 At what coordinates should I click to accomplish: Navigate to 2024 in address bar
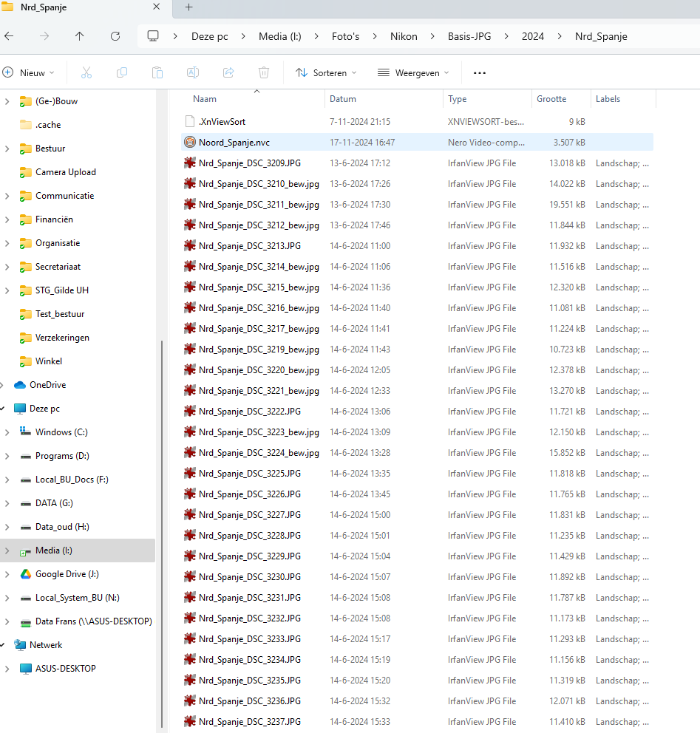[x=533, y=36]
